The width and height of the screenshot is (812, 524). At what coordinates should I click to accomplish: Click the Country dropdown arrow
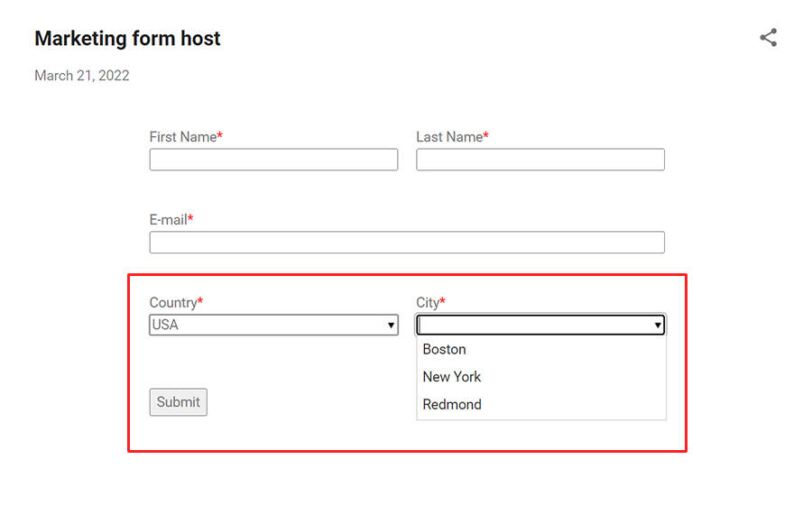pos(389,325)
